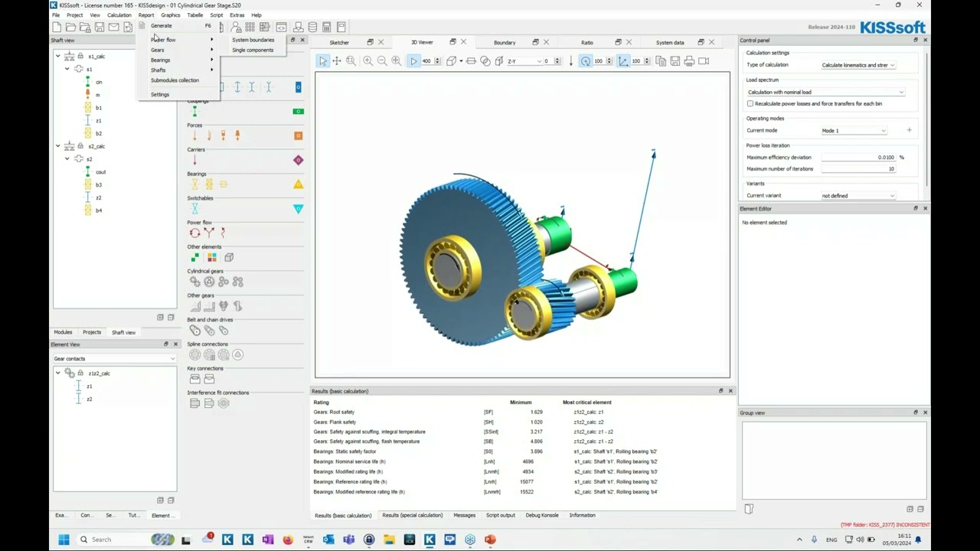Click the envelope mail toolbar icon
Viewport: 980px width, 551px height.
coord(113,28)
